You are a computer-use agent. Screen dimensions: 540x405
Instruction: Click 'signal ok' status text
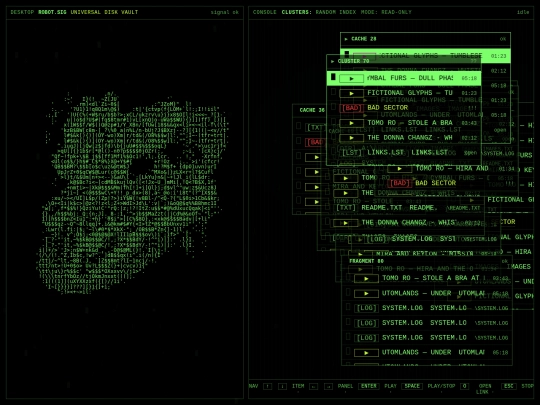tap(225, 12)
